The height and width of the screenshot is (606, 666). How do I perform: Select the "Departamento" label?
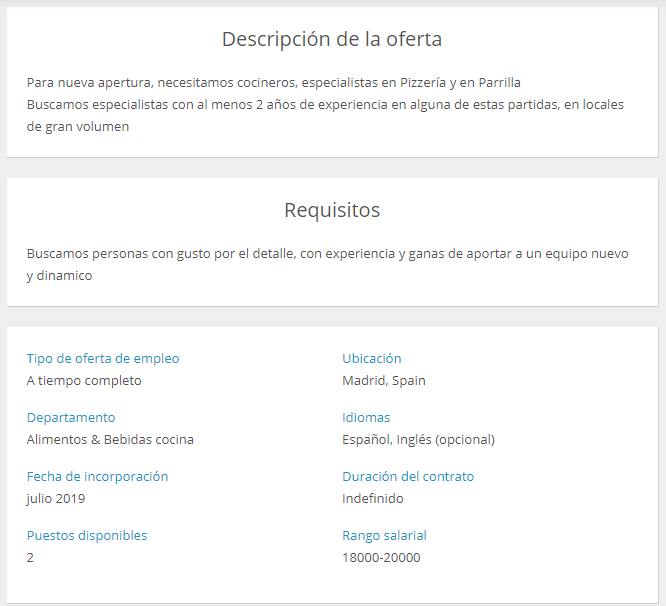[71, 417]
